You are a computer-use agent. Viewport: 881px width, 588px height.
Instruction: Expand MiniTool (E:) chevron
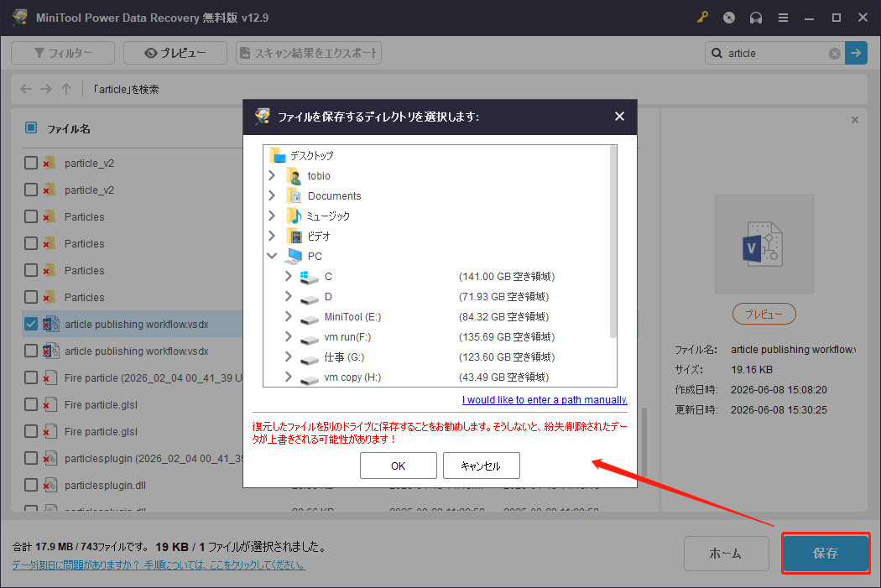(289, 316)
